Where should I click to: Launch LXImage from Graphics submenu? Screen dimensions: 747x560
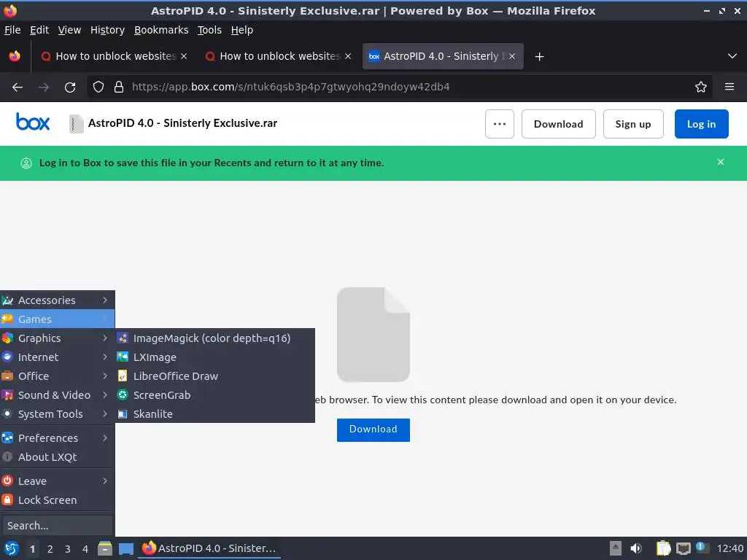pyautogui.click(x=215, y=357)
